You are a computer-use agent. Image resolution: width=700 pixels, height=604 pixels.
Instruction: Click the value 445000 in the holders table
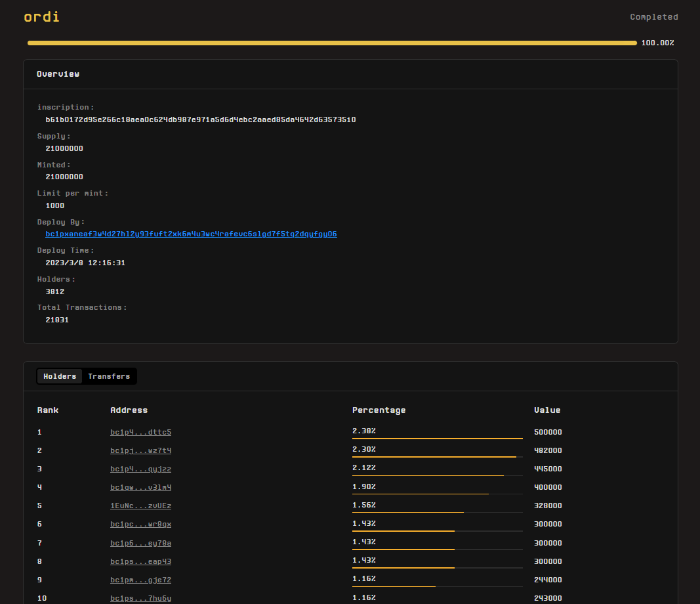[x=548, y=469]
